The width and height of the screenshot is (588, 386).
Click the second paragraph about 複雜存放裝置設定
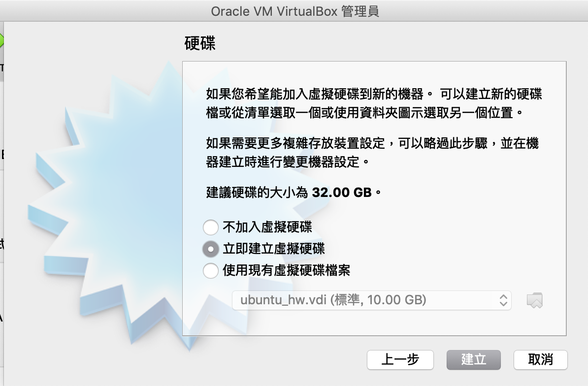point(372,153)
